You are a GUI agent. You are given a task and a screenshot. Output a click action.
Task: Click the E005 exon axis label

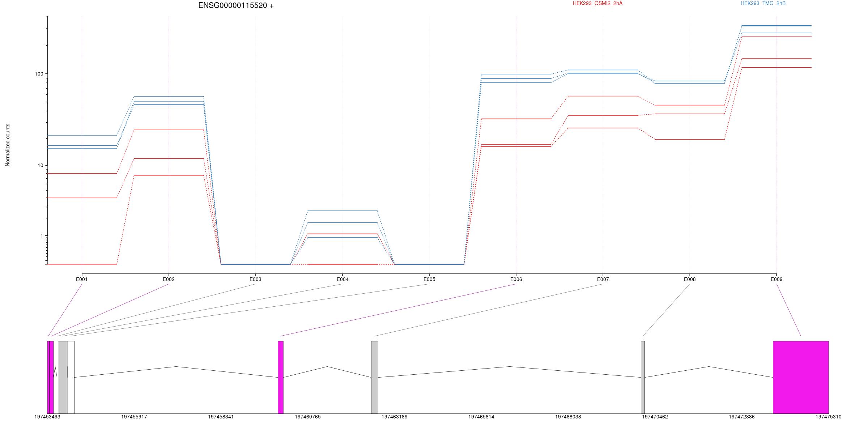[429, 279]
